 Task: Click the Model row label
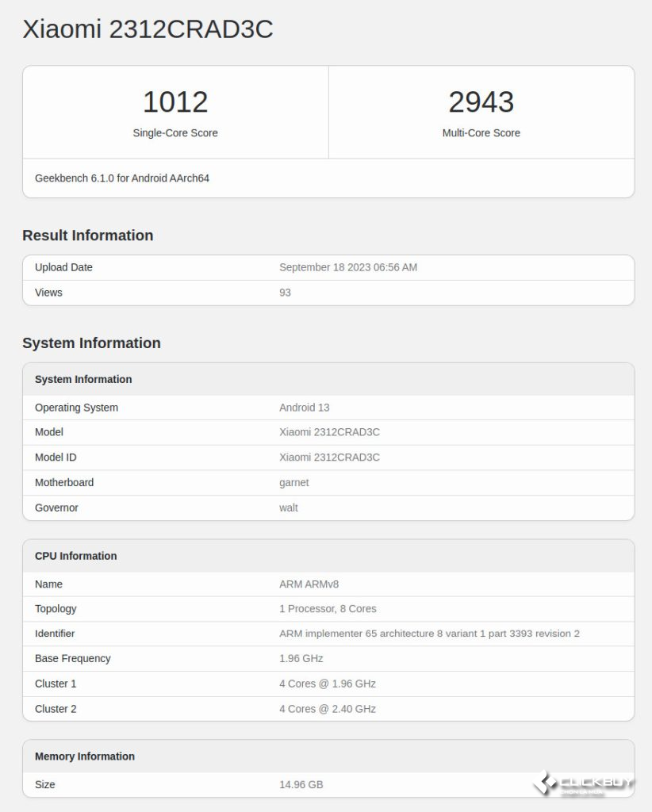(x=49, y=432)
